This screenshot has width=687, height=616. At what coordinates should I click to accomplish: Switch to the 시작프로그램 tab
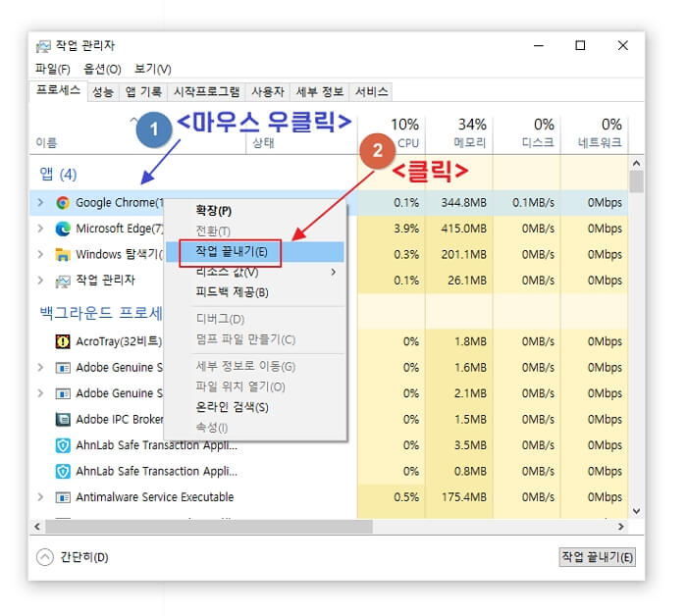pyautogui.click(x=206, y=92)
